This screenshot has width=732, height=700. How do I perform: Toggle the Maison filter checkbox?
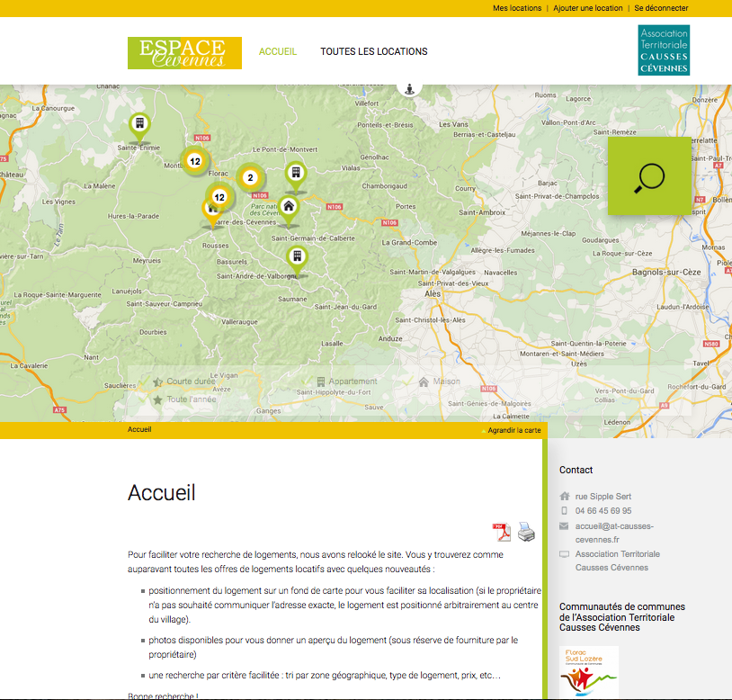pos(408,381)
